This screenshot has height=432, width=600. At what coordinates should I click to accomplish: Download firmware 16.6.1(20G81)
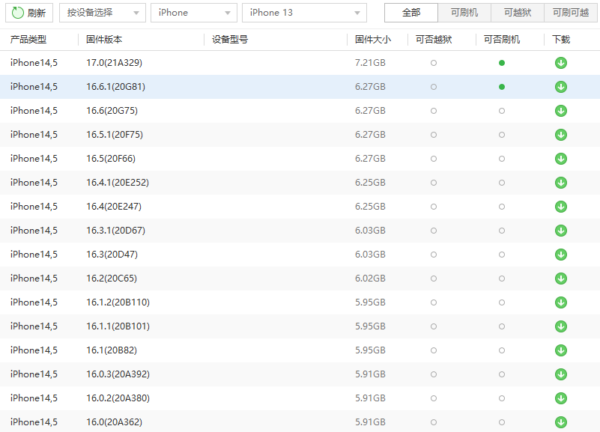click(x=560, y=87)
